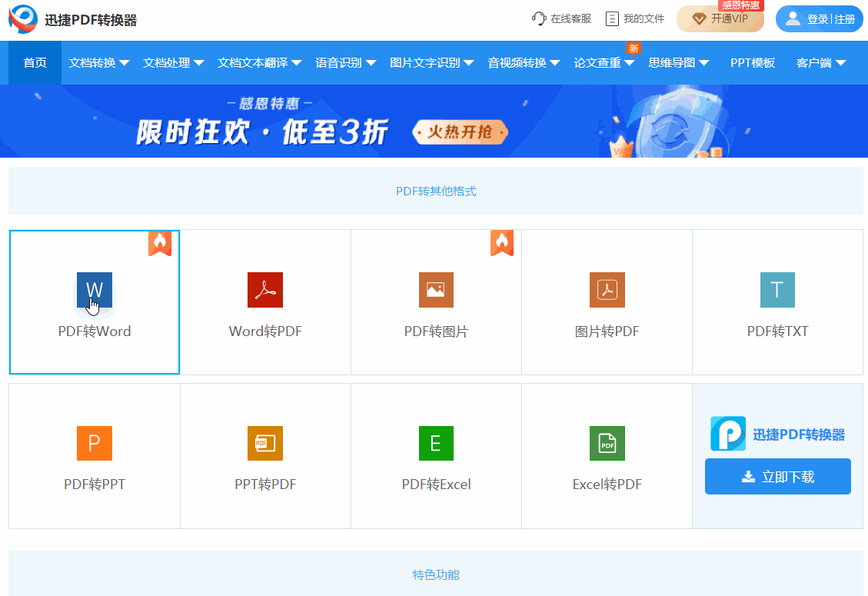Viewport: 868px width, 596px height.
Task: Click the 注册 link
Action: (845, 19)
